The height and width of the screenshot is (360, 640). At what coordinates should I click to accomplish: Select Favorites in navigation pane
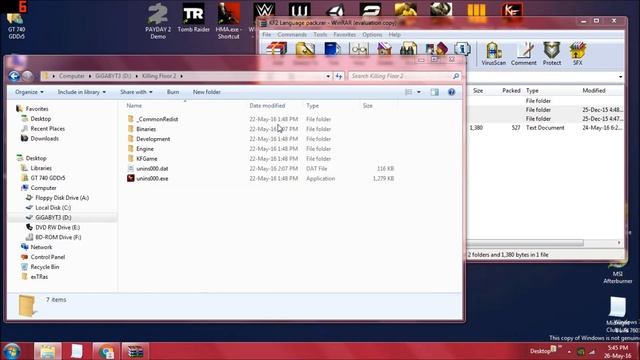37,109
